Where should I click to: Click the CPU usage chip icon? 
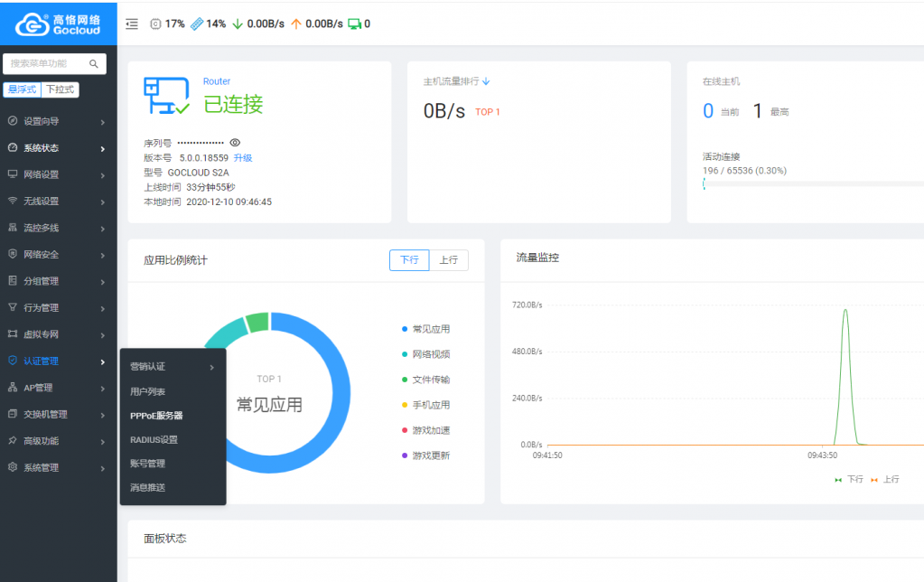point(155,23)
